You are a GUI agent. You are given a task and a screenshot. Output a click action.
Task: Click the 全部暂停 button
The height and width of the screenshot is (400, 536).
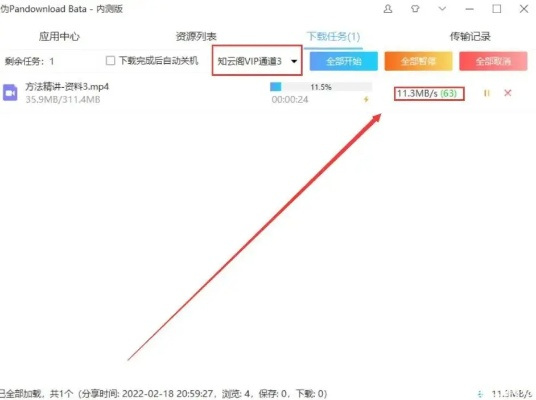[x=418, y=61]
